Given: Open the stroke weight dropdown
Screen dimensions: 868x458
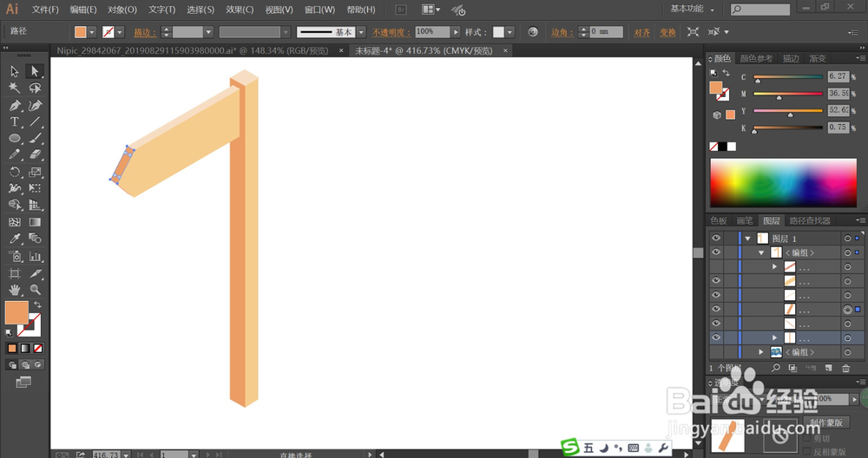Looking at the screenshot, I should 208,32.
